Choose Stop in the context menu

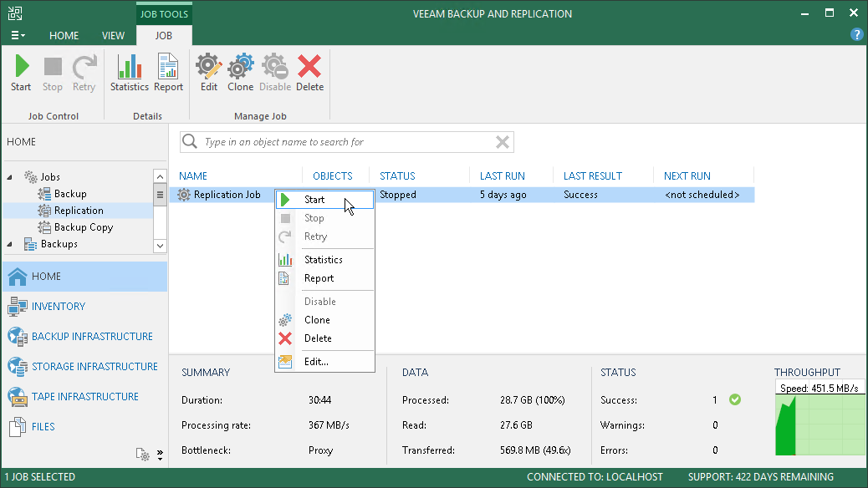pos(325,218)
